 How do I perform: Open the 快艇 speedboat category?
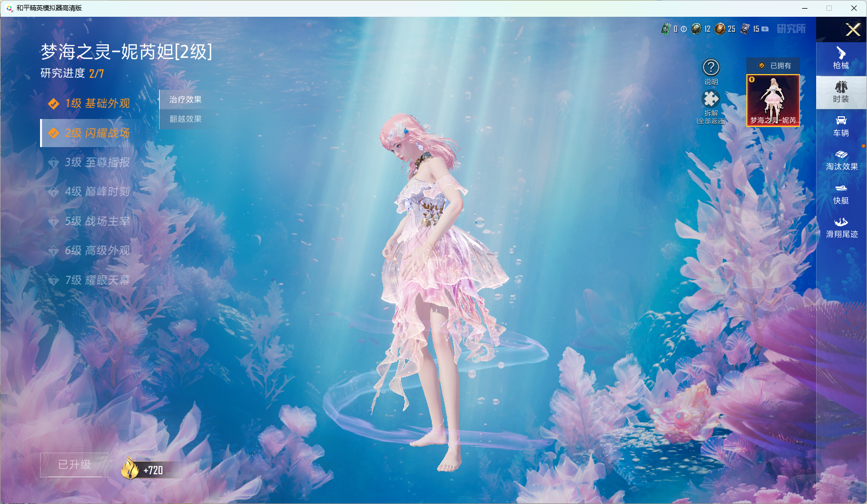[x=840, y=194]
